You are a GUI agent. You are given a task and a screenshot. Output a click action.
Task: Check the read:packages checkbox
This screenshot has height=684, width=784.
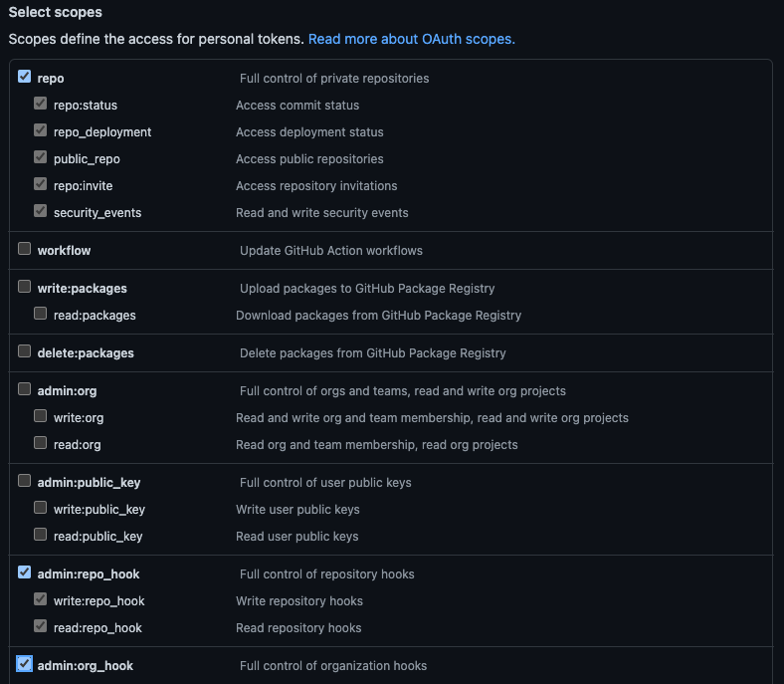(41, 314)
